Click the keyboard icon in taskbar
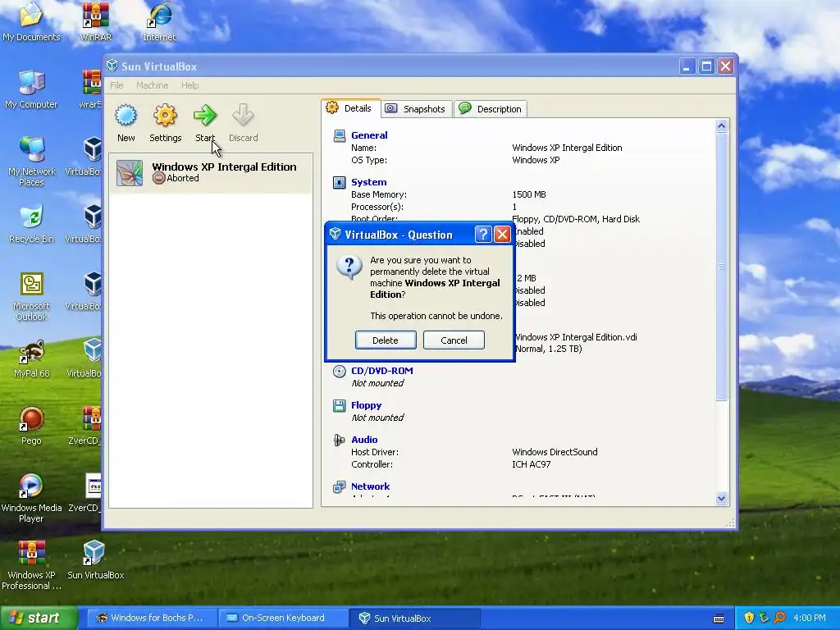Viewport: 840px width, 630px height. click(719, 619)
